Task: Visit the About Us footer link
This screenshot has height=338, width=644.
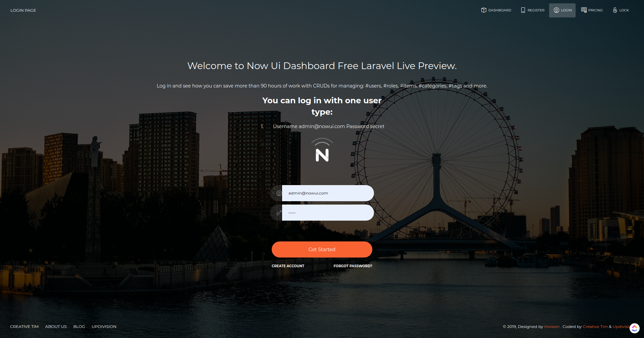Action: tap(56, 327)
